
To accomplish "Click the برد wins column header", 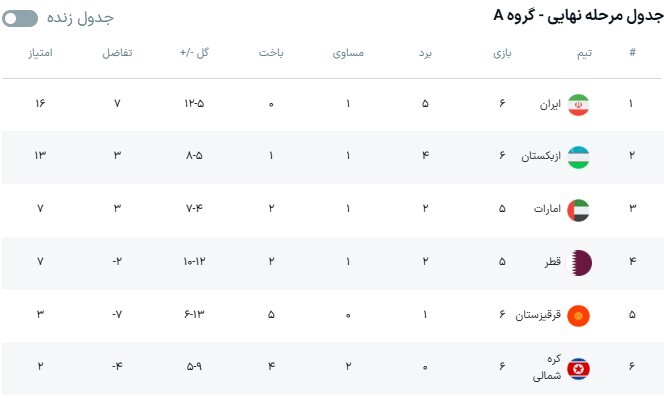I will point(425,53).
